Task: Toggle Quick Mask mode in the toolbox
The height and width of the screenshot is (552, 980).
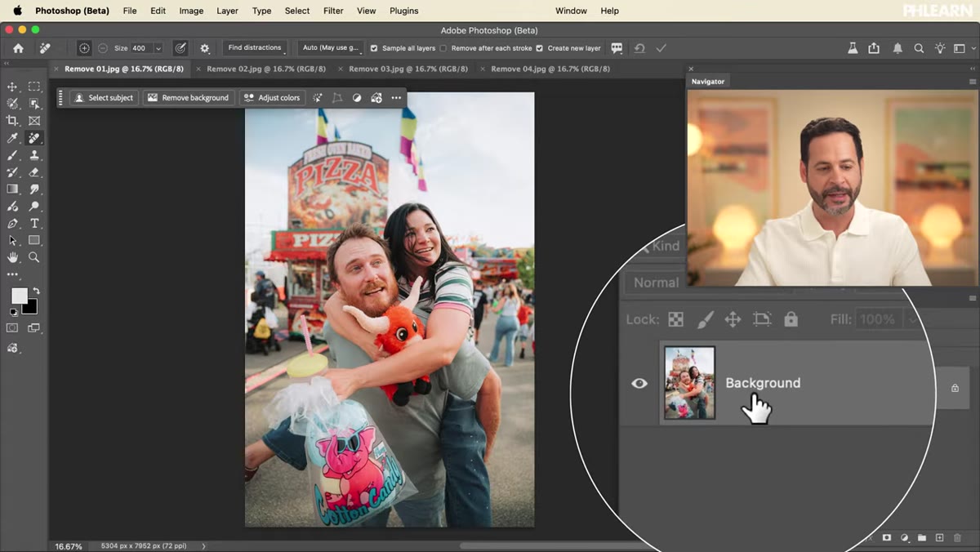Action: tap(12, 328)
